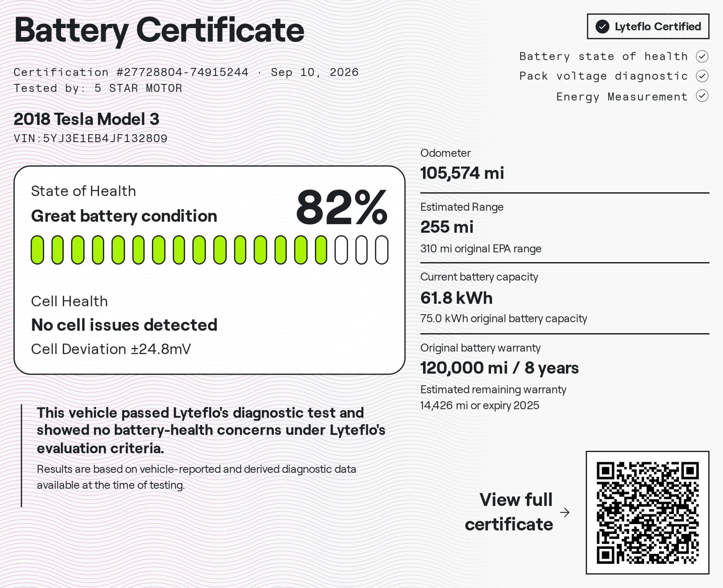The width and height of the screenshot is (723, 588).
Task: Click the State of Health label
Action: click(x=83, y=191)
